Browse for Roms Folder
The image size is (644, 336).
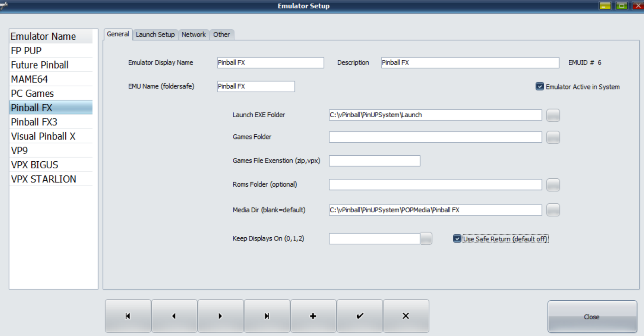(x=553, y=185)
